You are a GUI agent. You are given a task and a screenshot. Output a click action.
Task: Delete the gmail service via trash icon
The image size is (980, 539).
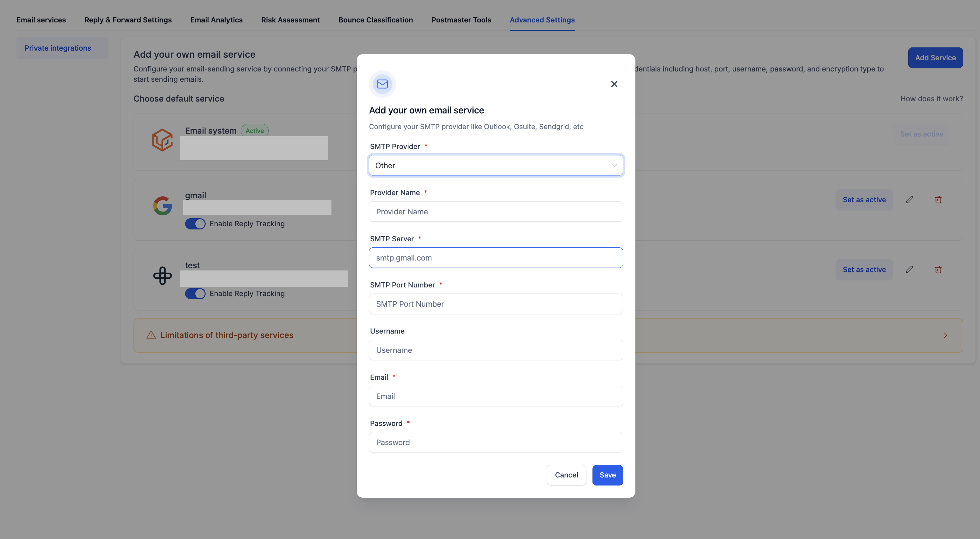point(938,199)
